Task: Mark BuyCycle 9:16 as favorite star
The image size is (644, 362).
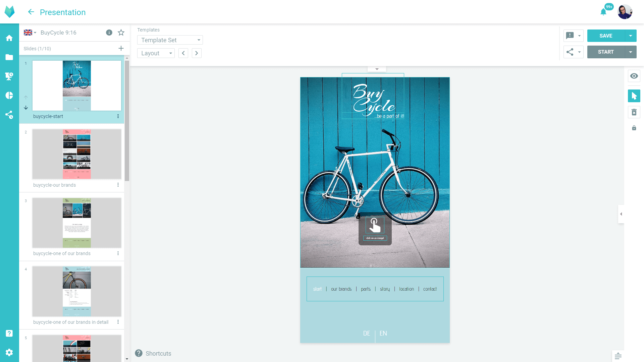Action: [x=121, y=33]
